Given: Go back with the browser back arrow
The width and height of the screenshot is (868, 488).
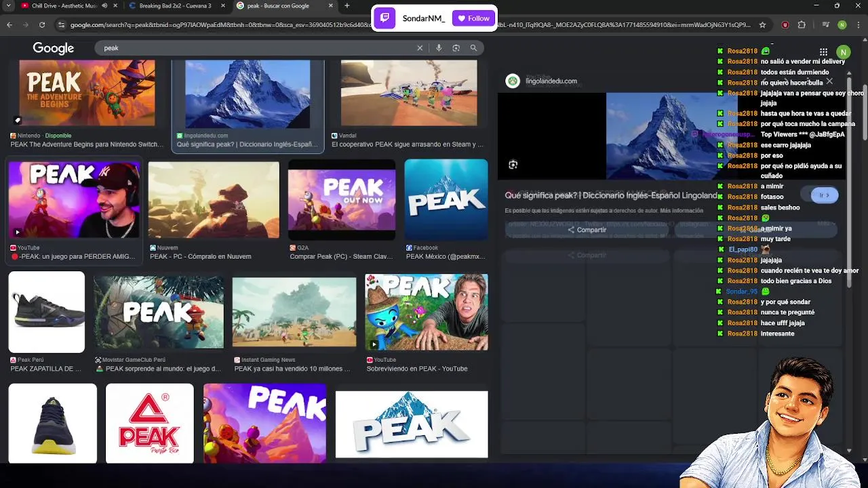Looking at the screenshot, I should [9, 25].
